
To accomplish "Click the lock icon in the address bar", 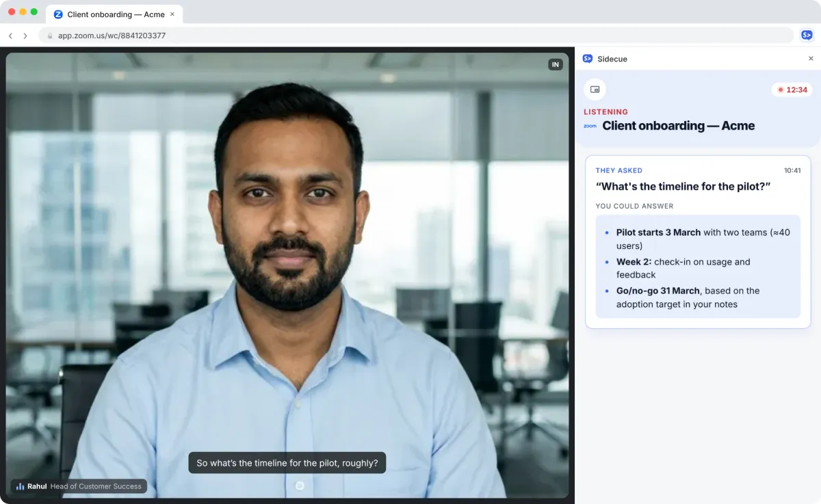I will (x=49, y=36).
